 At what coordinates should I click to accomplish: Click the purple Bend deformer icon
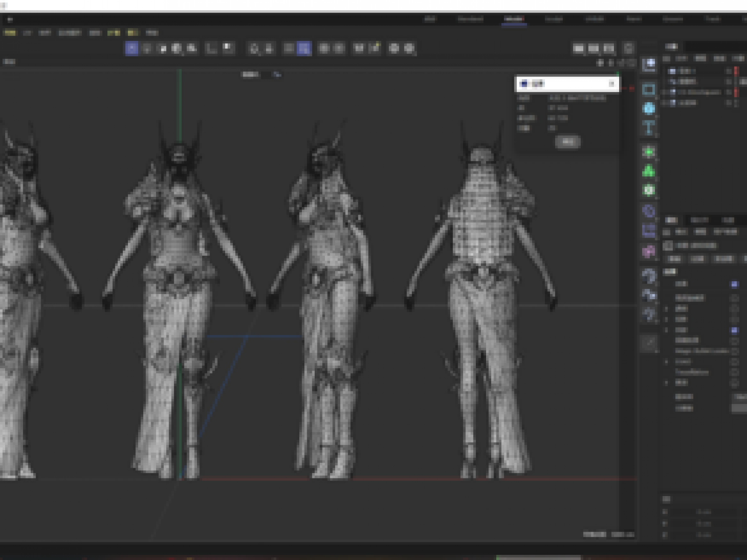tap(648, 211)
